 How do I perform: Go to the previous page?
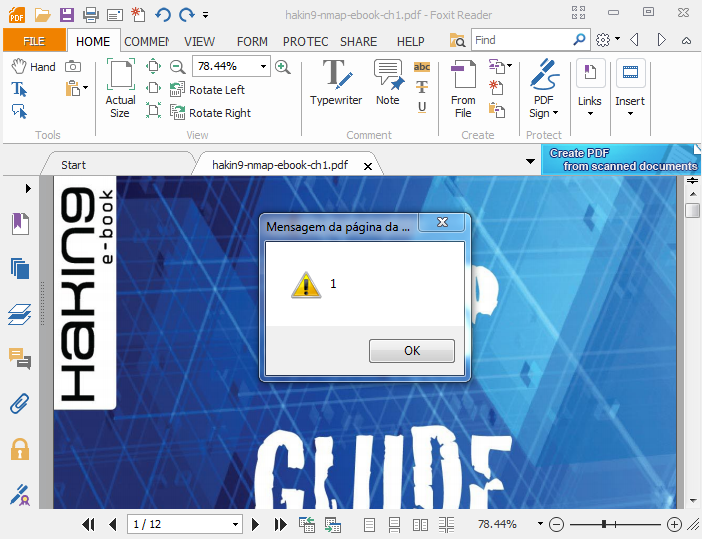point(113,524)
